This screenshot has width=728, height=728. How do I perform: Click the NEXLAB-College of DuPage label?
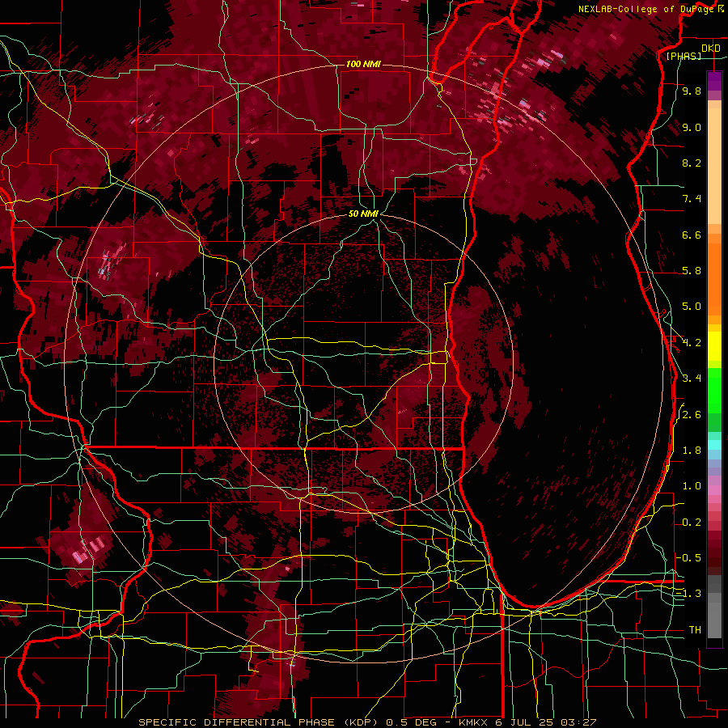tap(646, 9)
